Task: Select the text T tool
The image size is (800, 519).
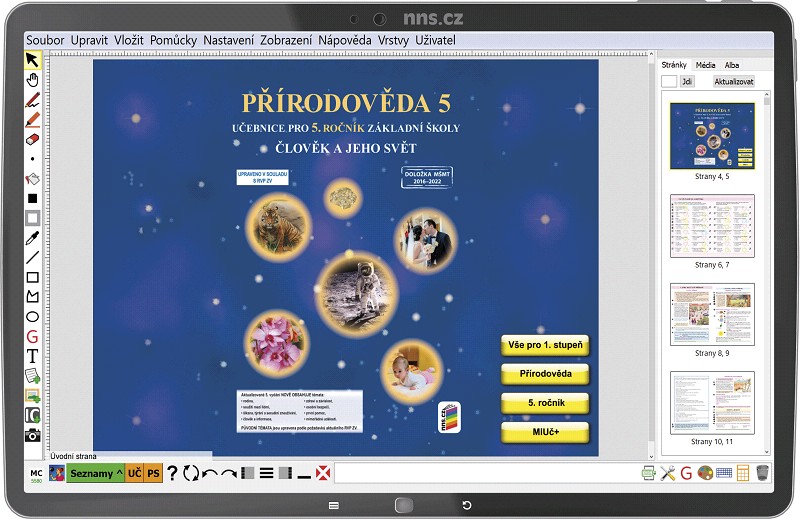Action: (32, 356)
